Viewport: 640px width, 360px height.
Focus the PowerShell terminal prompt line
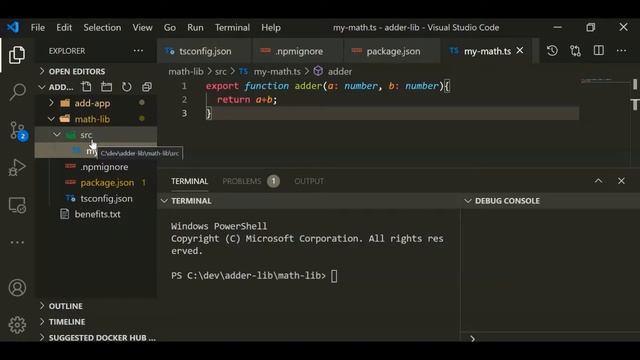[254, 276]
